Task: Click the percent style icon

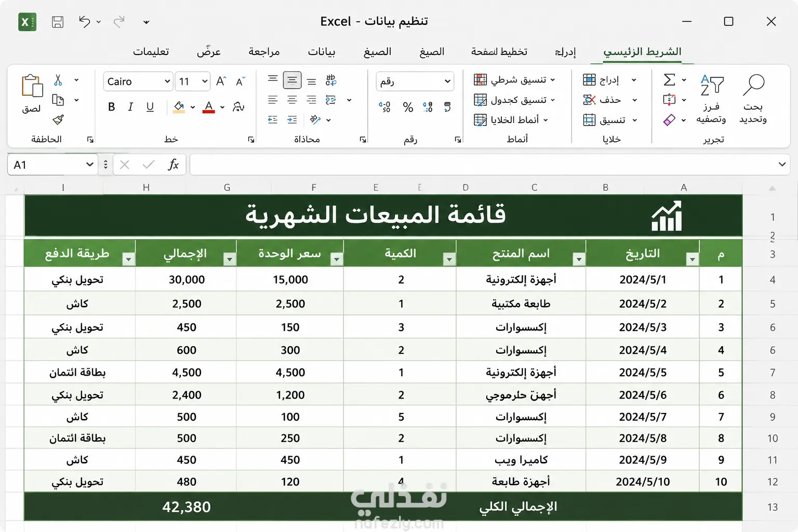Action: [x=408, y=107]
